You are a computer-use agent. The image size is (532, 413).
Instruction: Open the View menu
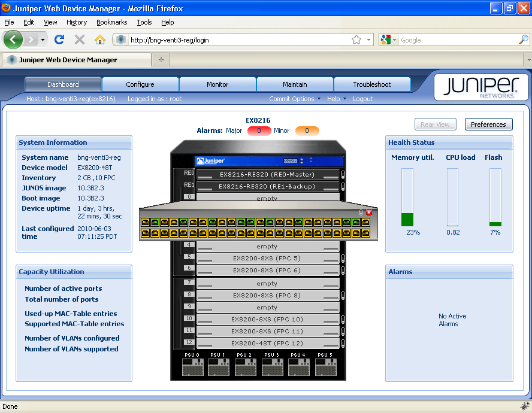click(x=50, y=22)
